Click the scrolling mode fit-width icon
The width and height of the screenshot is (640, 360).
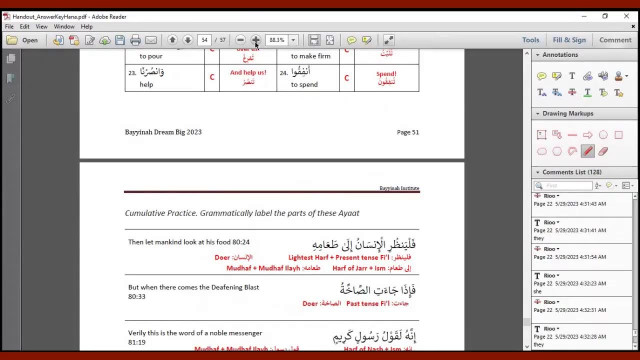(x=314, y=40)
